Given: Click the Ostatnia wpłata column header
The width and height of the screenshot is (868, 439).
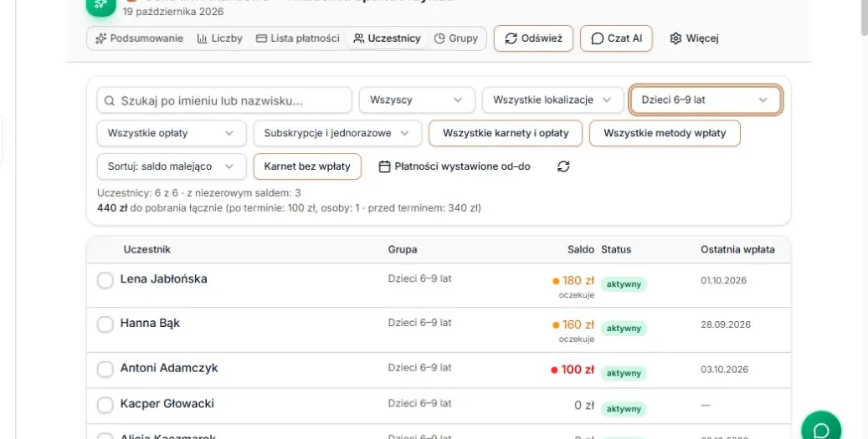Looking at the screenshot, I should coord(737,249).
